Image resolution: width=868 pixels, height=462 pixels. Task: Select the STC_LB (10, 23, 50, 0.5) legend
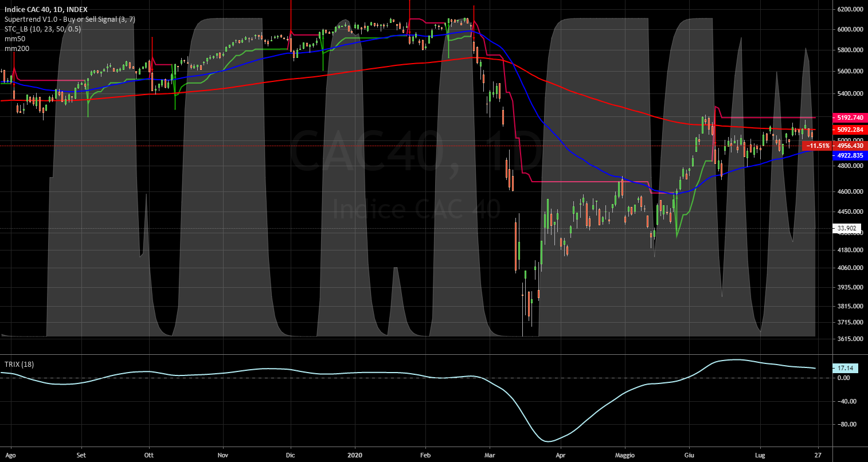click(x=42, y=29)
